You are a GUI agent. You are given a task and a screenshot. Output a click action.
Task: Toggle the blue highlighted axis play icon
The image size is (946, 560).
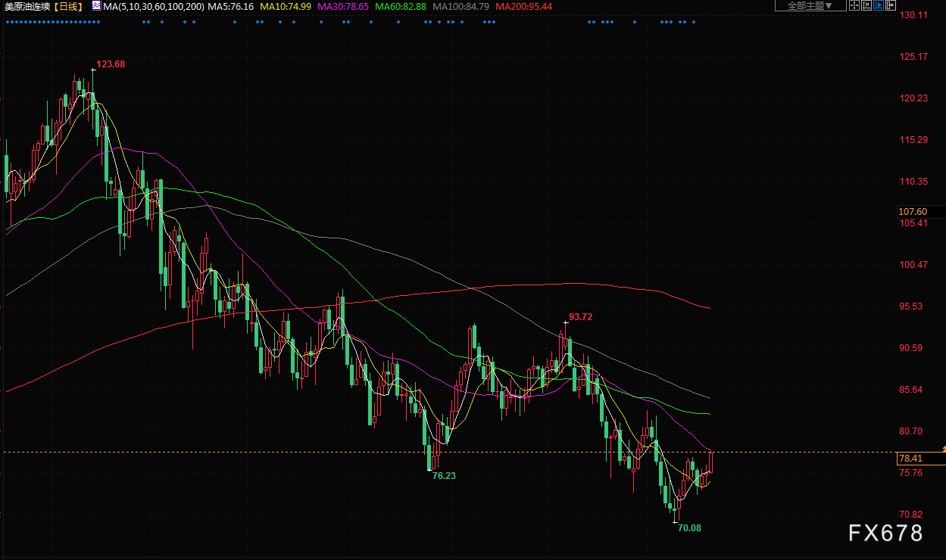[879, 6]
